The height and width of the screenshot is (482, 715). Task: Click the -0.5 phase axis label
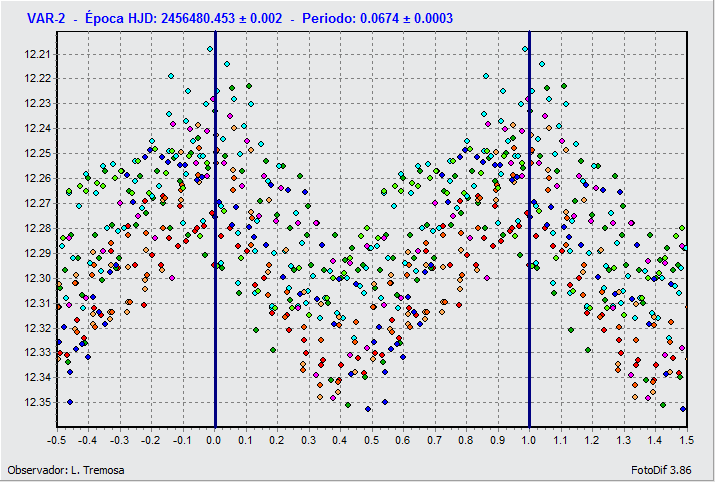[x=57, y=441]
